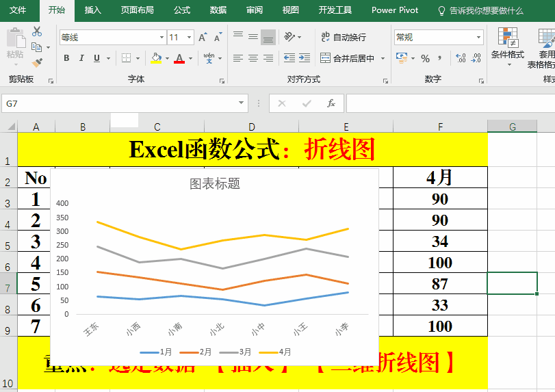The height and width of the screenshot is (392, 555).
Task: Select the Format Painter brush
Action: [37, 62]
